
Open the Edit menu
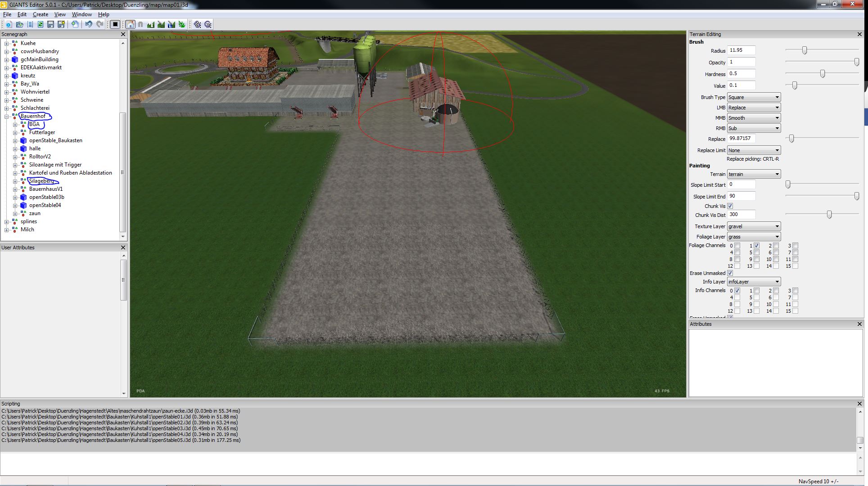click(22, 14)
